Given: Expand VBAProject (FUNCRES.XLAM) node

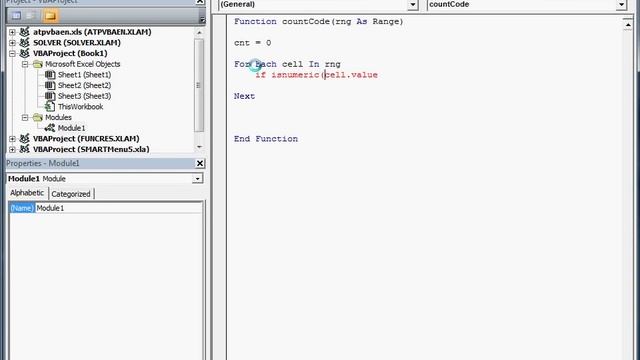Looking at the screenshot, I should tap(12, 139).
